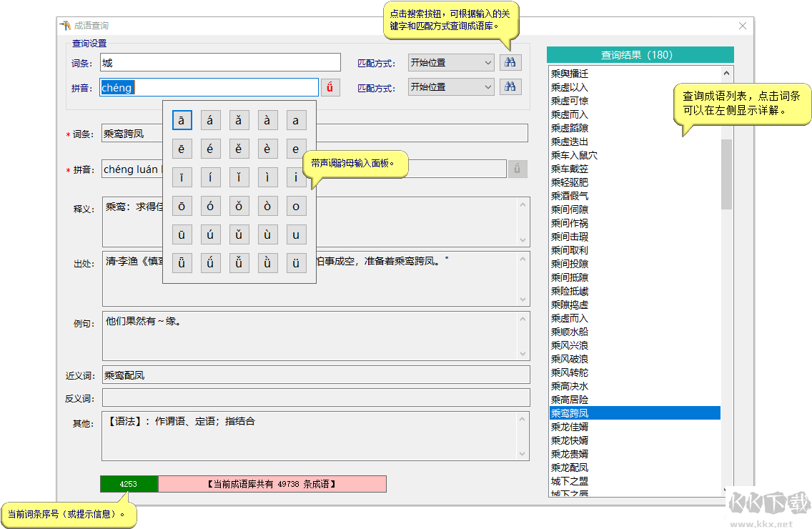Select 乘风破浪 in the result list
The image size is (812, 529).
[x=568, y=360]
